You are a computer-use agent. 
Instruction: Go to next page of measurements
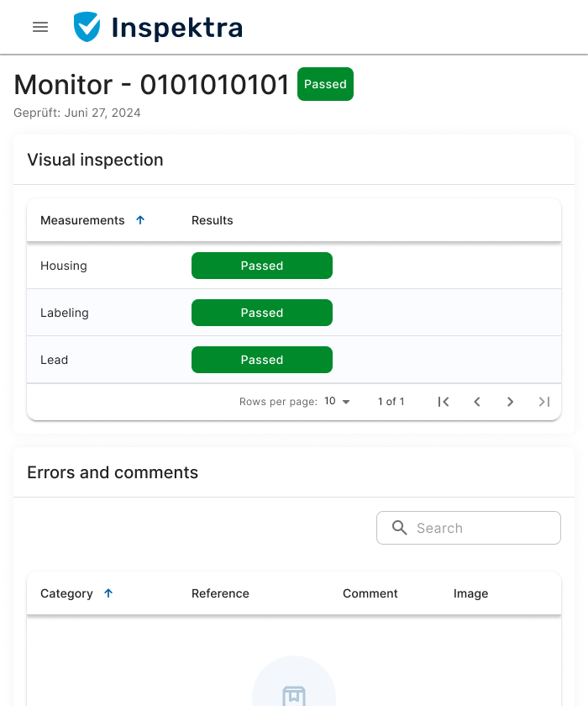(x=510, y=402)
